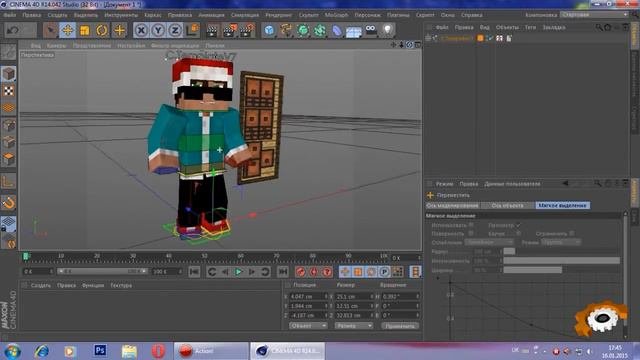Activate the Rotate tool
The width and height of the screenshot is (640, 360).
tap(102, 30)
